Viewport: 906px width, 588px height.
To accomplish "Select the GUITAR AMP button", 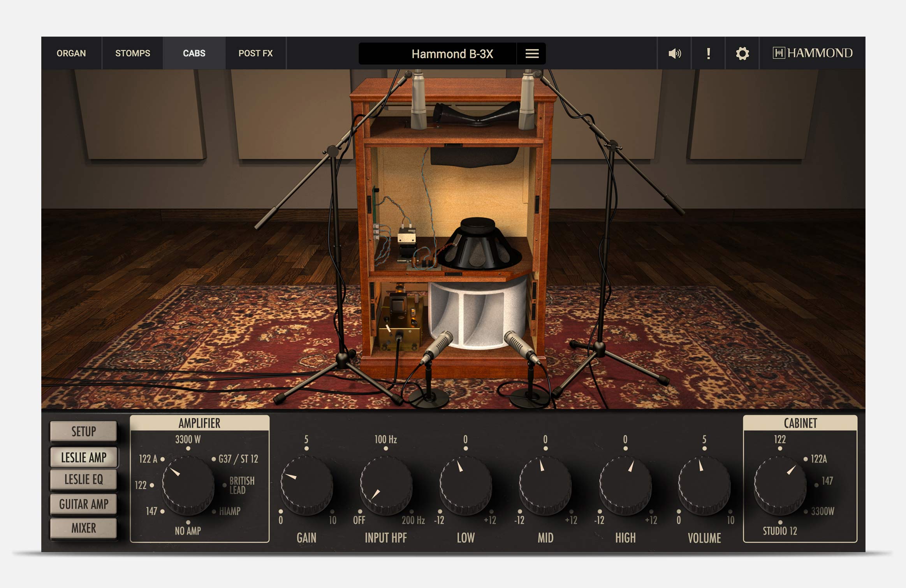I will 83,504.
